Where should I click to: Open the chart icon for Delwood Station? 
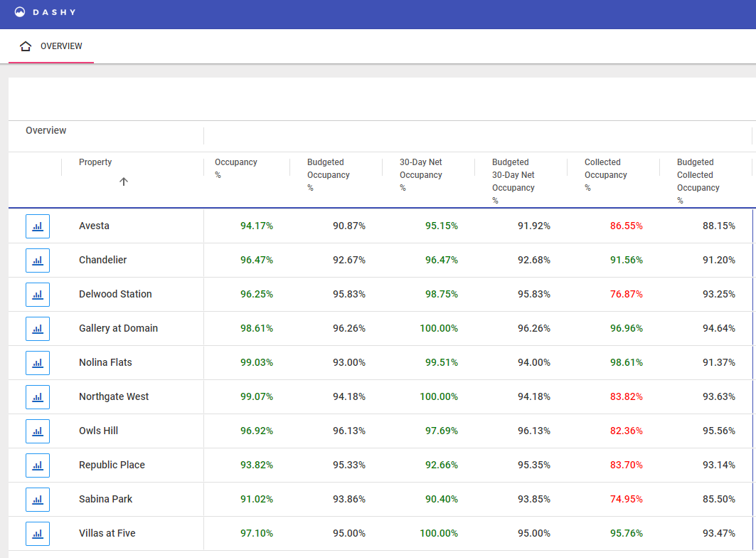(38, 295)
